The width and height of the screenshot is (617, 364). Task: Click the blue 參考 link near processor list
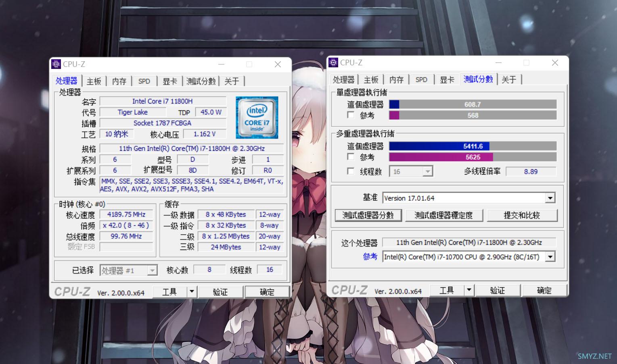[370, 256]
